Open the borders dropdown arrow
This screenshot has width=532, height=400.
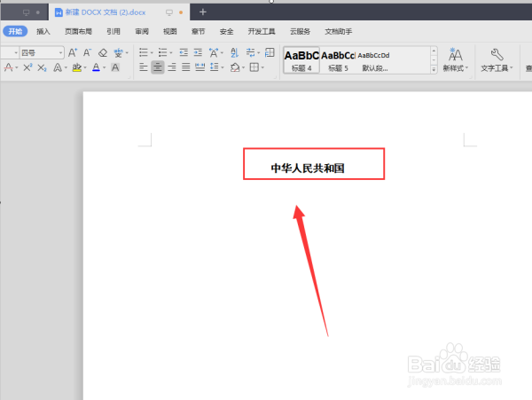point(262,68)
